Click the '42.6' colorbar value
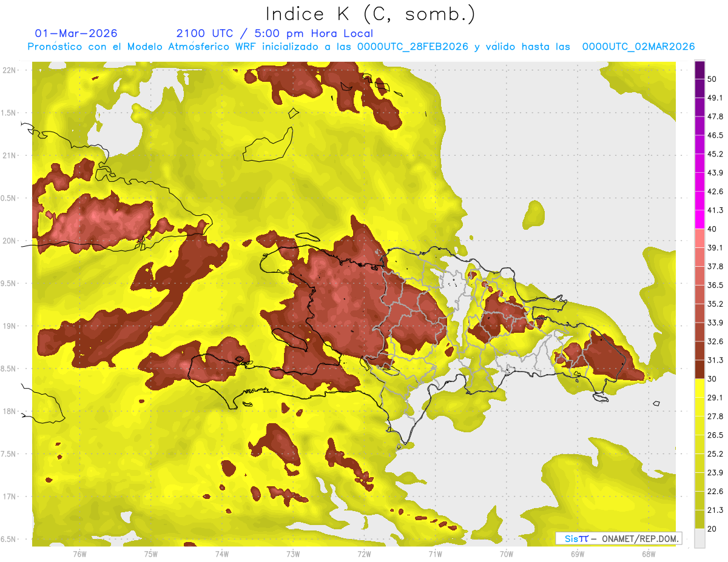Screen dimensions: 728x562 coord(715,192)
